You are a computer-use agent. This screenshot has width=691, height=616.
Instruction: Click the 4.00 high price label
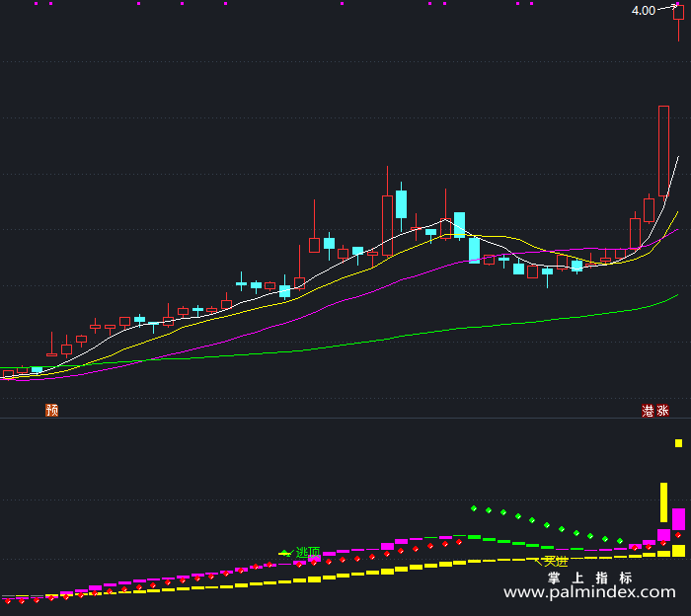point(643,11)
